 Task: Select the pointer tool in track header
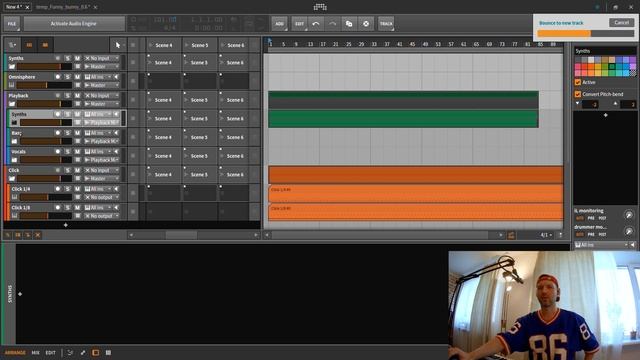118,45
